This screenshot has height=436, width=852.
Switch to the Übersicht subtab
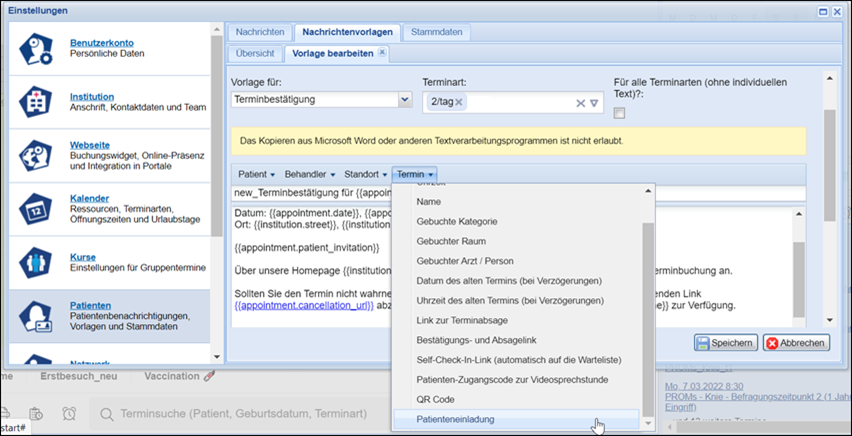(x=255, y=53)
